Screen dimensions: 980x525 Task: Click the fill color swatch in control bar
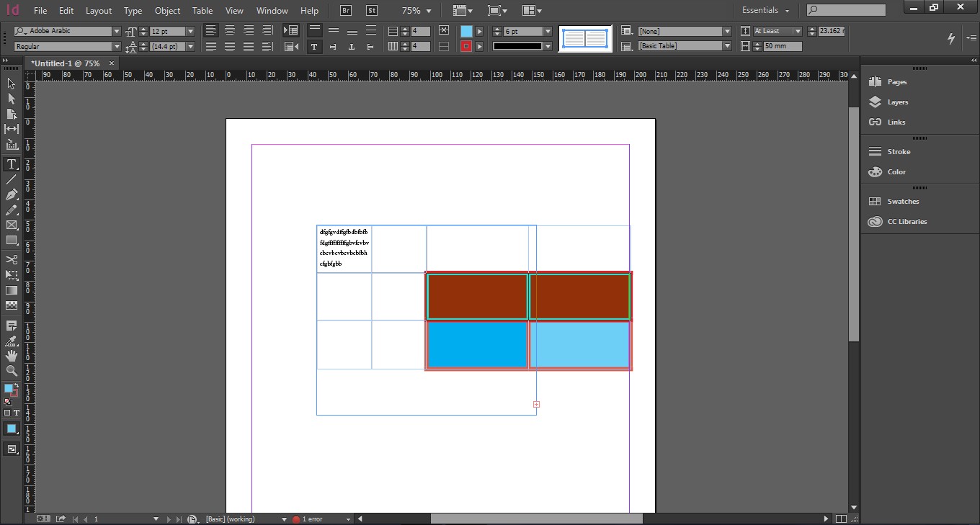click(x=466, y=31)
